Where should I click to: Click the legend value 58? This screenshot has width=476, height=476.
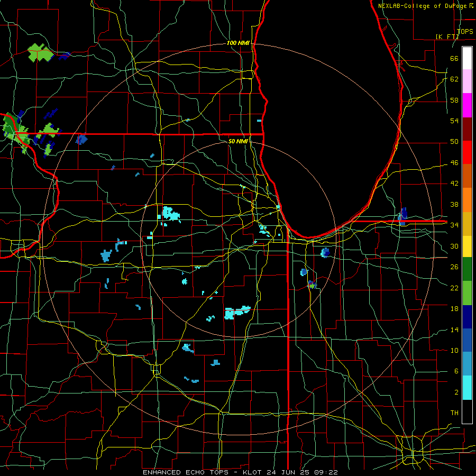click(454, 100)
